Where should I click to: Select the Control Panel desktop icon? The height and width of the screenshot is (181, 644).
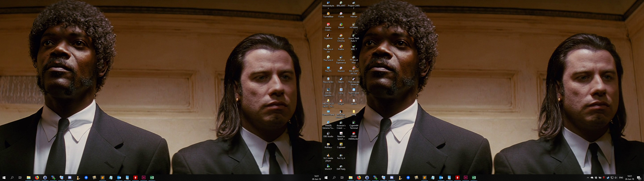pos(328,113)
